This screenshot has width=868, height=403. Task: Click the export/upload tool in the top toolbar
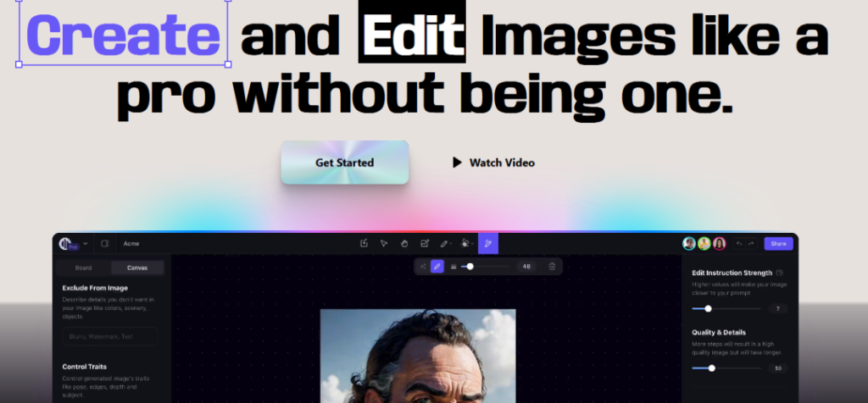[364, 243]
